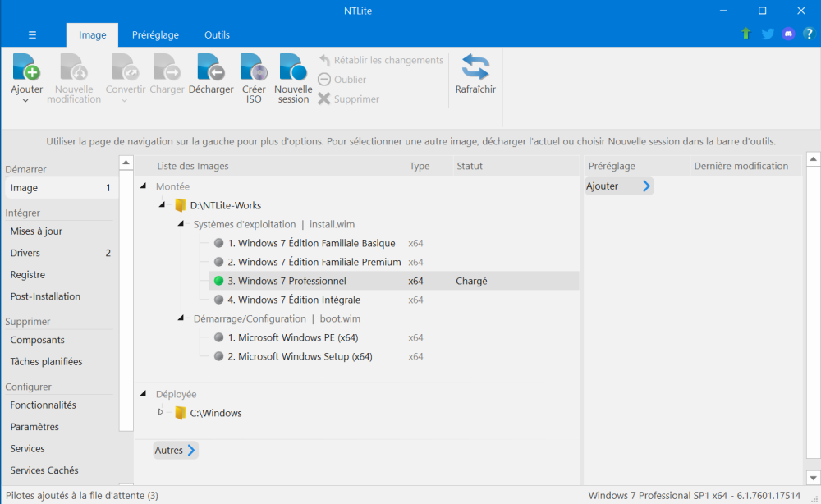The height and width of the screenshot is (504, 821).
Task: Start a Nouvelle session from toolbar
Action: pyautogui.click(x=293, y=69)
